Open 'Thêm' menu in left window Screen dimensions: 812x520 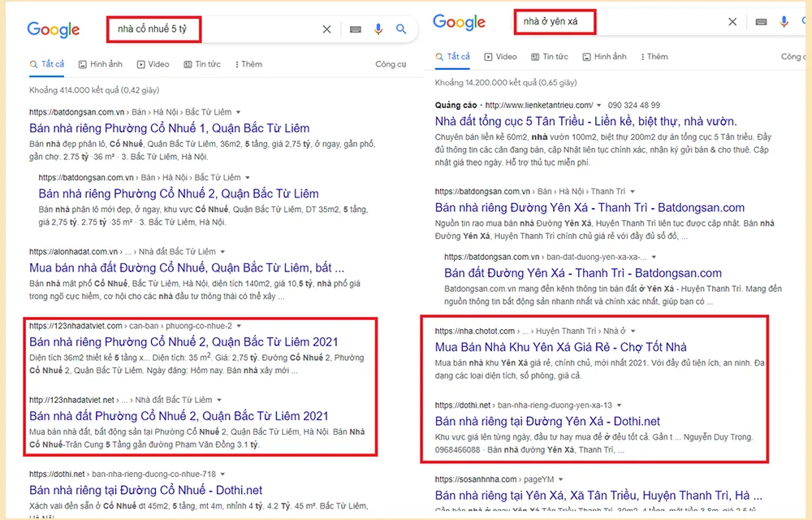pyautogui.click(x=248, y=64)
